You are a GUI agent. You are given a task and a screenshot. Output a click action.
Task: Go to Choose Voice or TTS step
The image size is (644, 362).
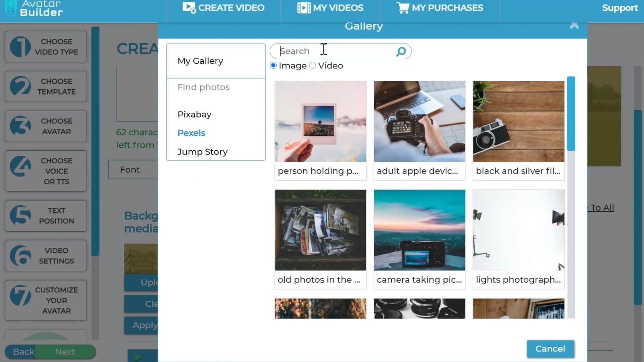[46, 171]
